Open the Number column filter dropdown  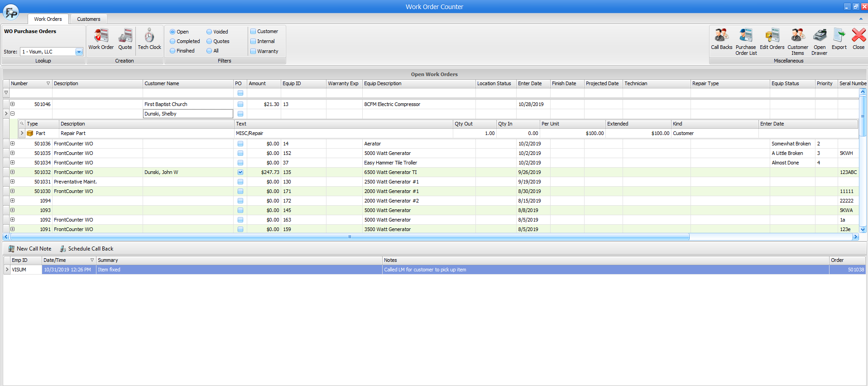(48, 83)
